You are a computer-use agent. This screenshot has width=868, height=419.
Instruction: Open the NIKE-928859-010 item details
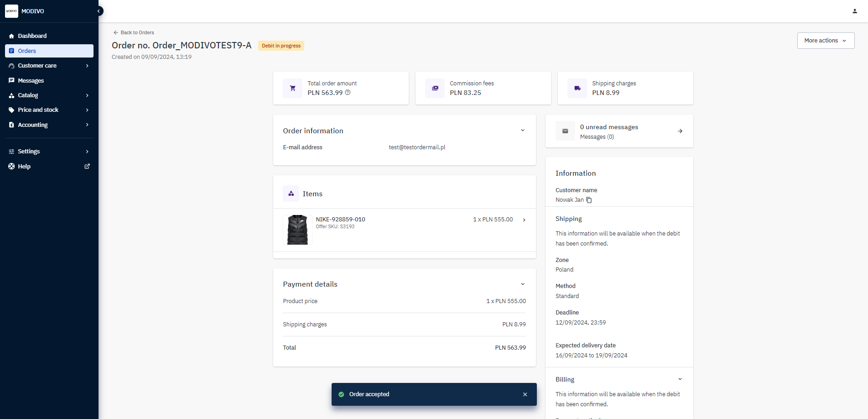(524, 220)
